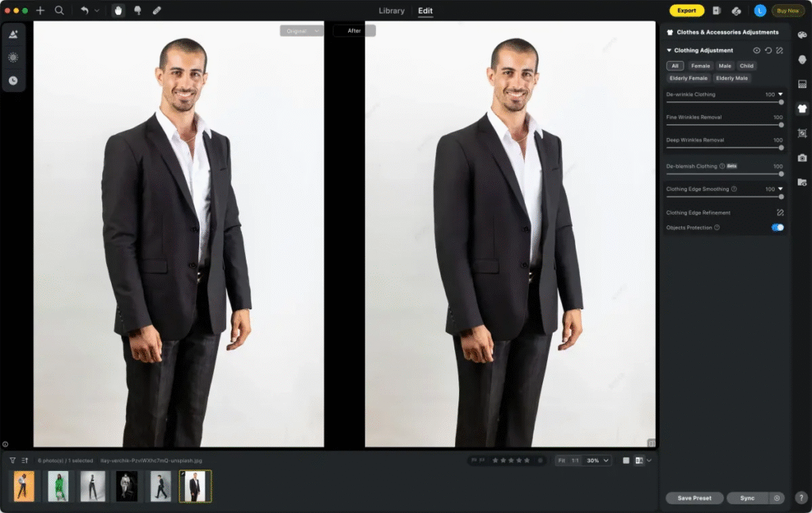The image size is (812, 513).
Task: Click the Fine Wrinkles Removal slider
Action: 723,124
